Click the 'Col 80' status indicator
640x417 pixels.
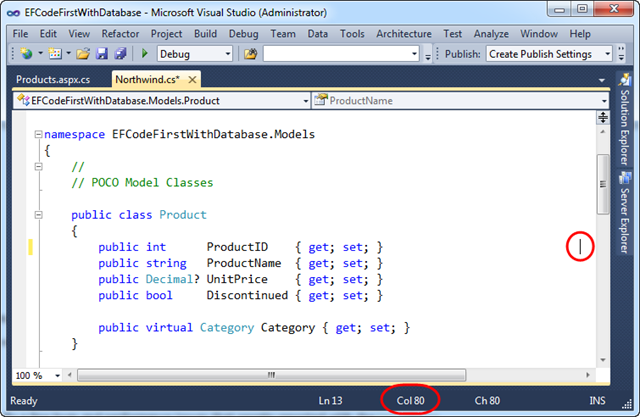[x=411, y=401]
